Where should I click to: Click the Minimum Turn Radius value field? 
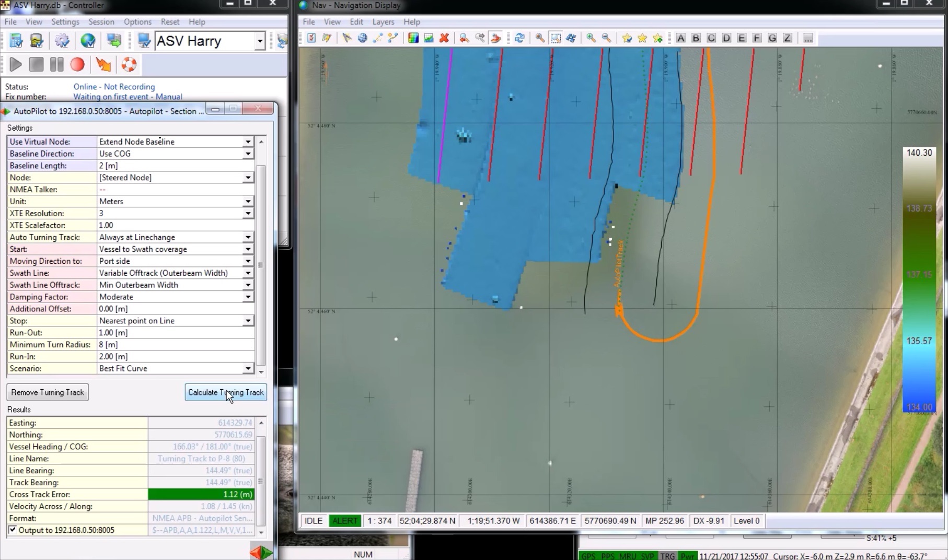(x=176, y=345)
